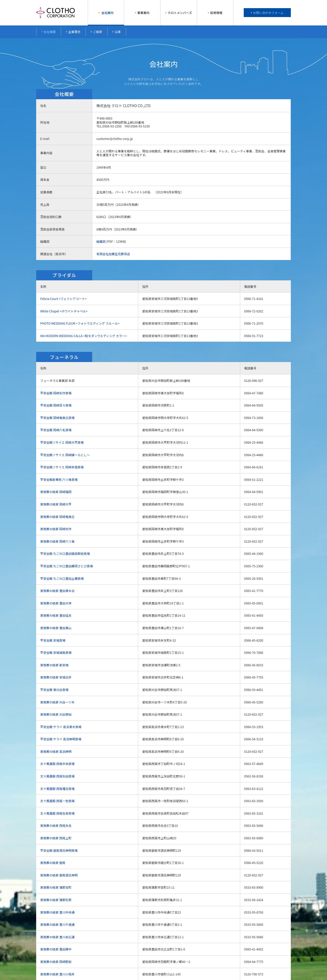Screen dimensions: 327x980
Task: Open 家族葬の結家 蒲郡形原 link
Action: coord(56,900)
